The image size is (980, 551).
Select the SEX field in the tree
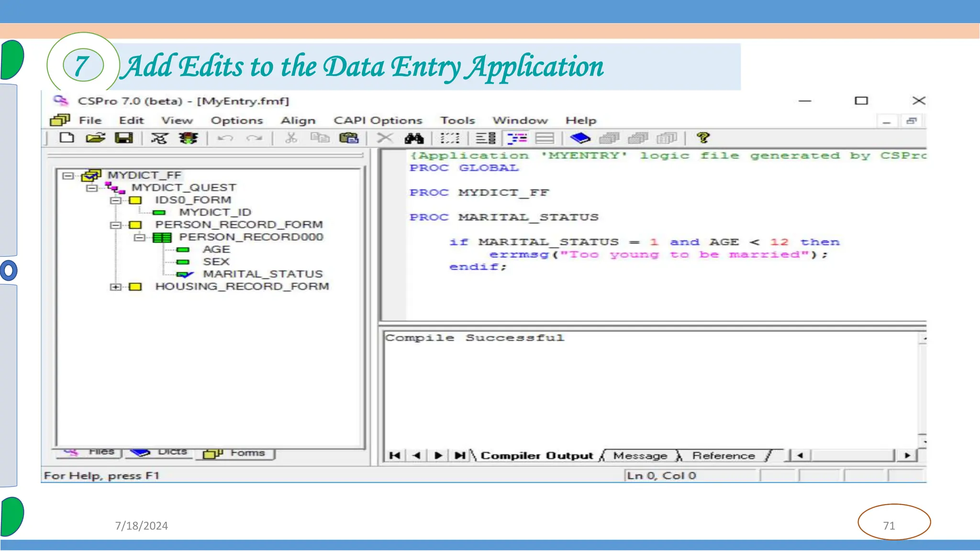pos(216,262)
